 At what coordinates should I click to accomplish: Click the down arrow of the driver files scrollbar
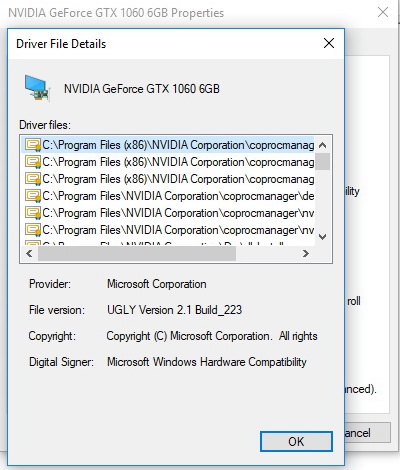322,237
